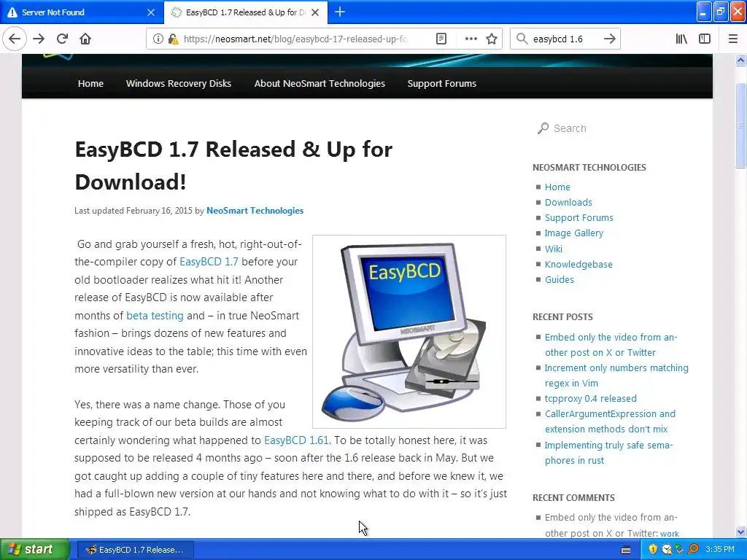
Task: Click the EasyBCD 1.7 Release taskbar button
Action: (135, 550)
